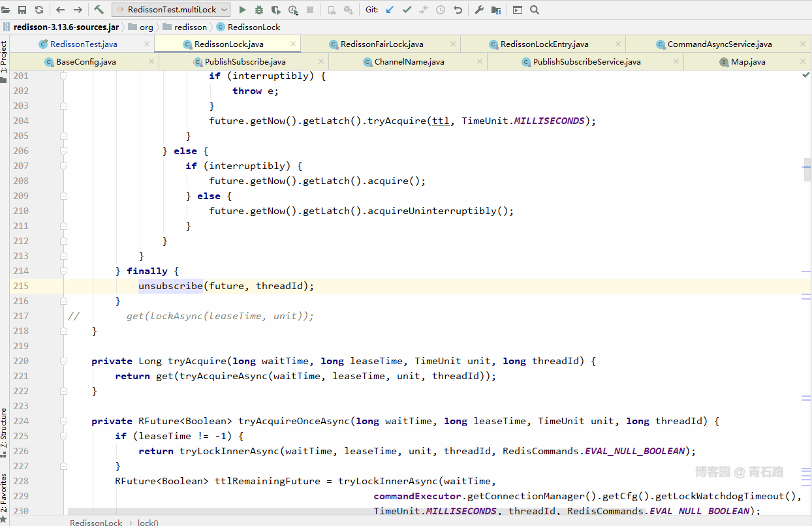Screen dimensions: 812x526
Task: Click unsubscribe call on line 215
Action: point(170,286)
